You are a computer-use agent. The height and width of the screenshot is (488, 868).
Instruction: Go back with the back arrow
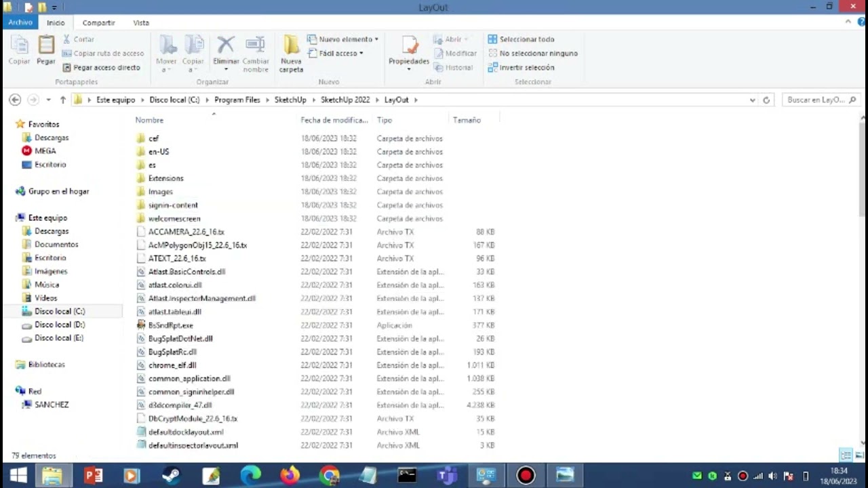(15, 100)
